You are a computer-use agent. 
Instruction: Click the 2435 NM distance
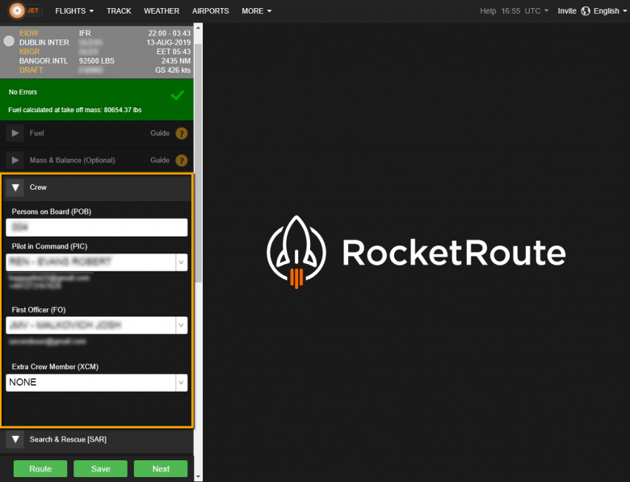click(x=176, y=61)
